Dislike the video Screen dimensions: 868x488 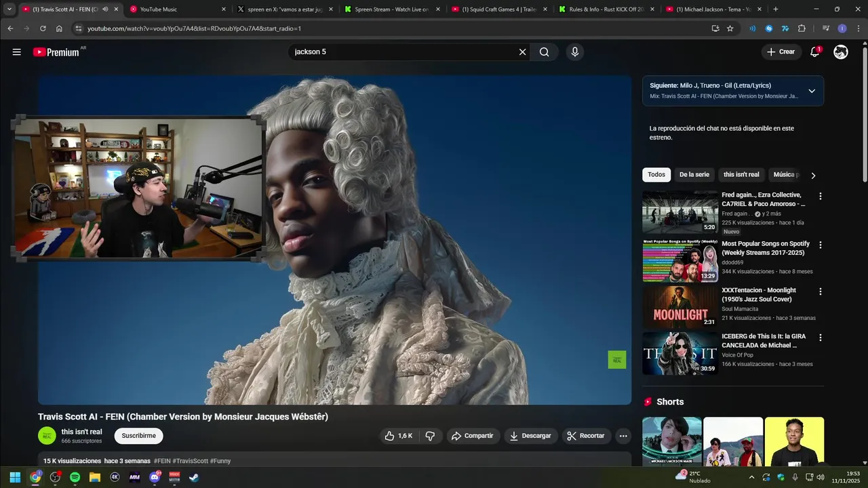(x=430, y=436)
